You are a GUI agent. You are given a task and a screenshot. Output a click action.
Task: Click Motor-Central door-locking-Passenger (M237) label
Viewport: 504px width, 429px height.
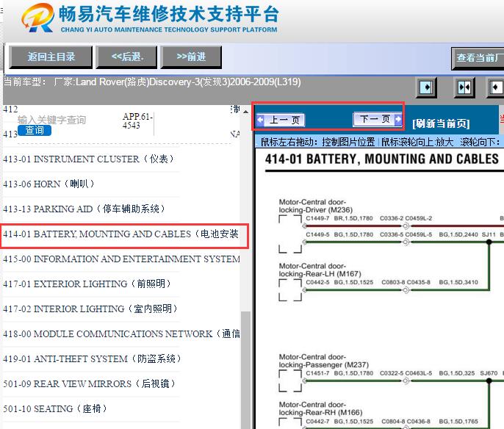click(x=324, y=361)
